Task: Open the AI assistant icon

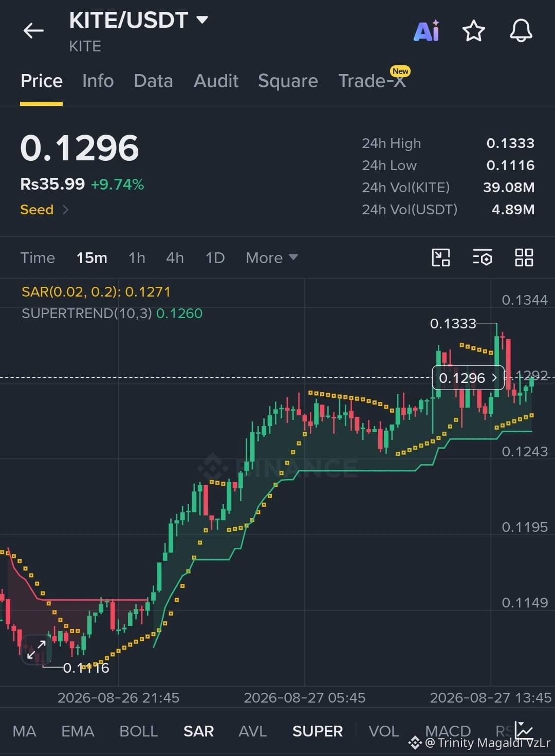Action: pos(427,31)
